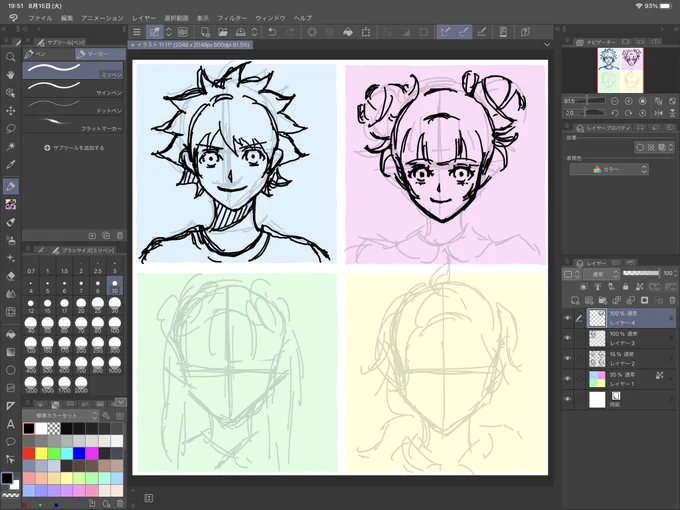Open ウィンドウ menu
This screenshot has height=510, width=680.
pyautogui.click(x=270, y=18)
